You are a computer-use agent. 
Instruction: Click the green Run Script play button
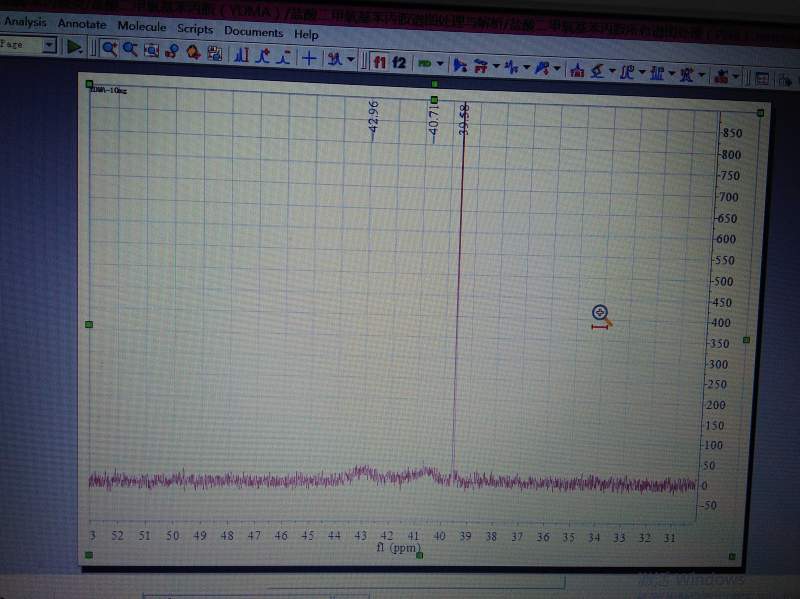(74, 47)
